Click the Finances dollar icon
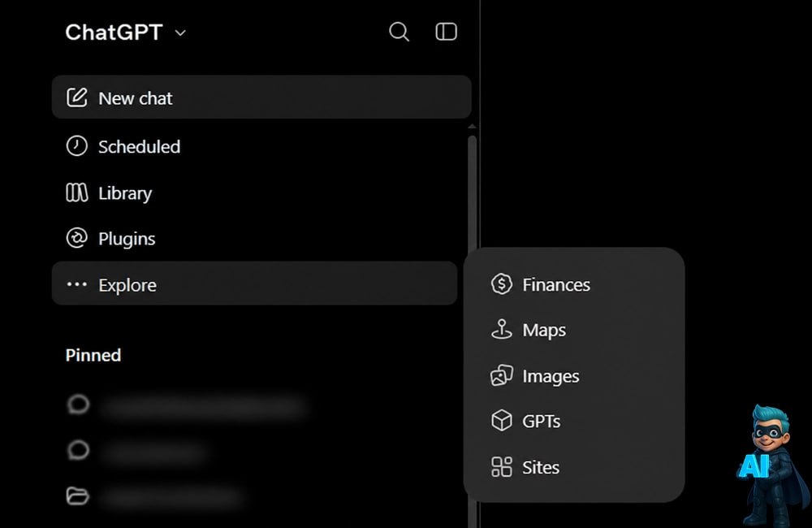Image resolution: width=812 pixels, height=528 pixels. coord(501,284)
